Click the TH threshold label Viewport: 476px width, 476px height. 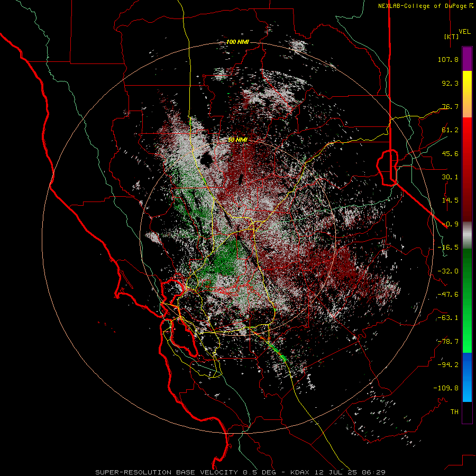[454, 412]
